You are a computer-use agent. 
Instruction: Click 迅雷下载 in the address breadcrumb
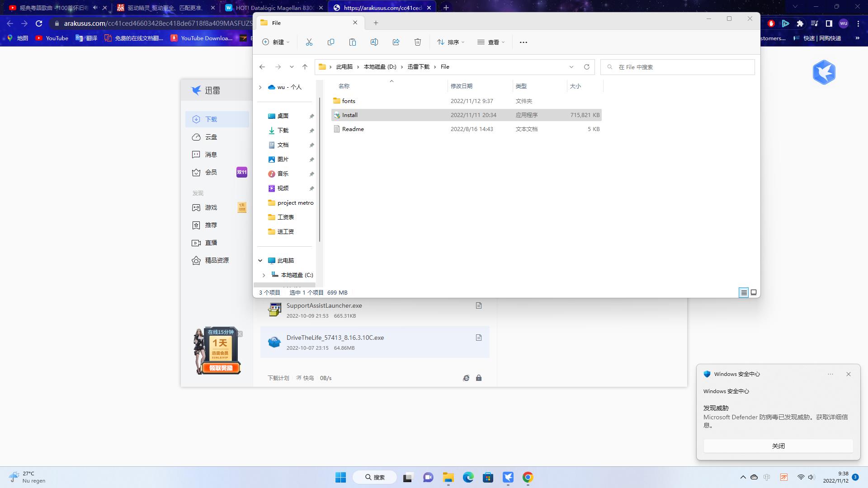[418, 67]
